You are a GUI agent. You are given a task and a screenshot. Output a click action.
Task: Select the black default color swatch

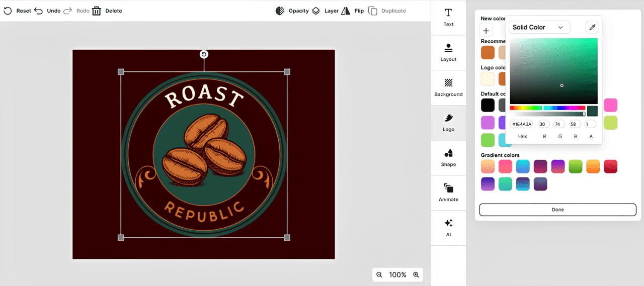[x=488, y=105]
